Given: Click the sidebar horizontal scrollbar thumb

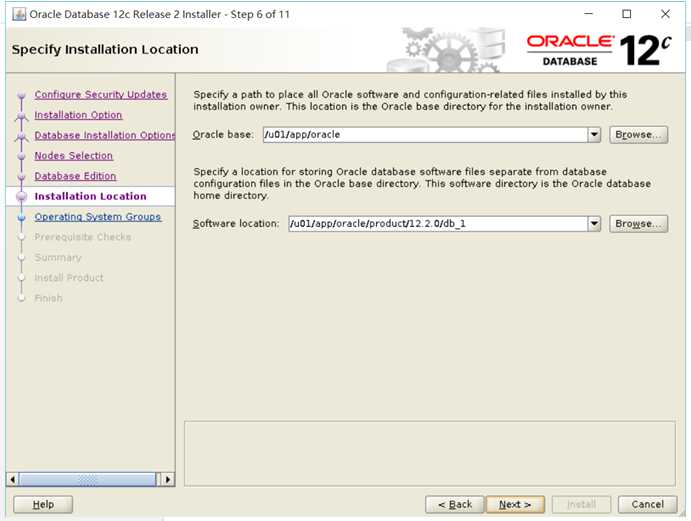Looking at the screenshot, I should click(x=87, y=479).
